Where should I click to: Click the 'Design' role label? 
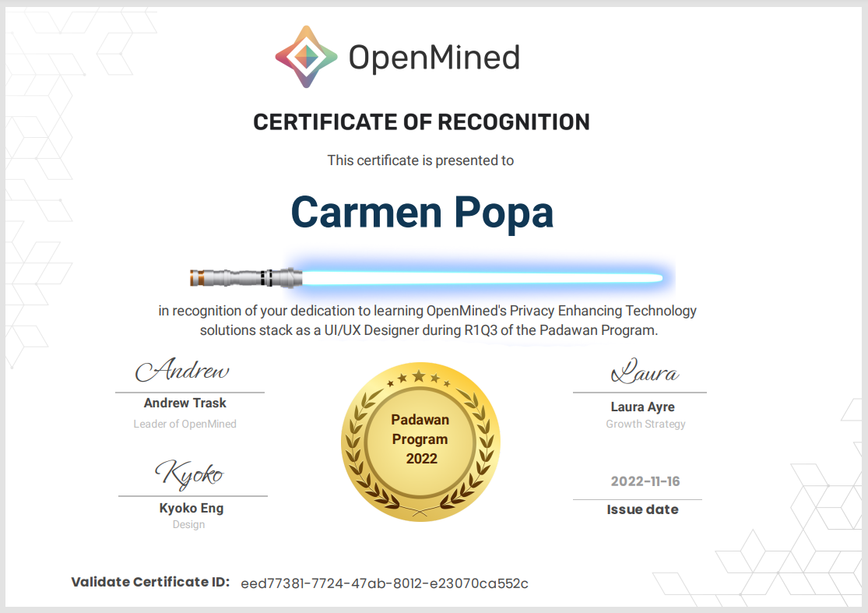188,524
